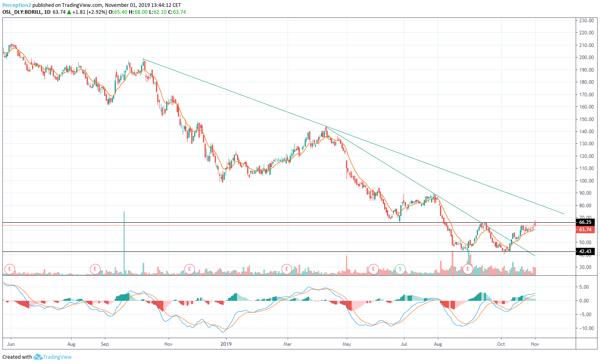The height and width of the screenshot is (364, 600).
Task: Click the first Nov label on time axis
Action: (x=169, y=344)
